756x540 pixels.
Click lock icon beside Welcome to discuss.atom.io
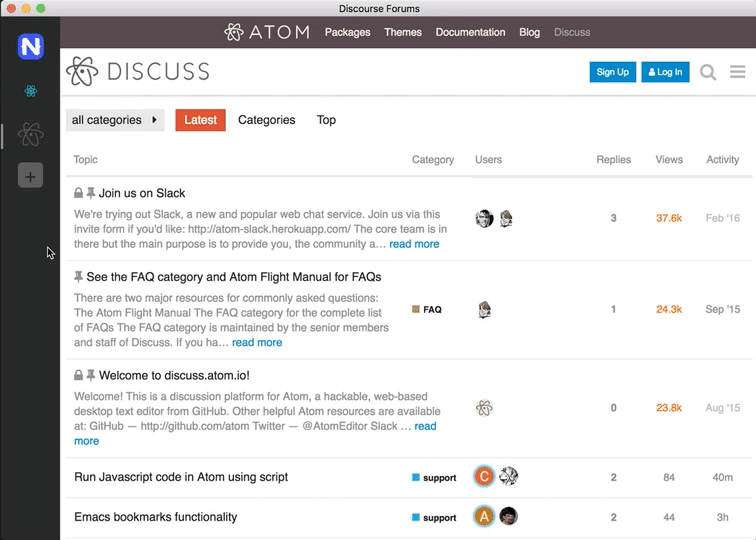[x=78, y=375]
